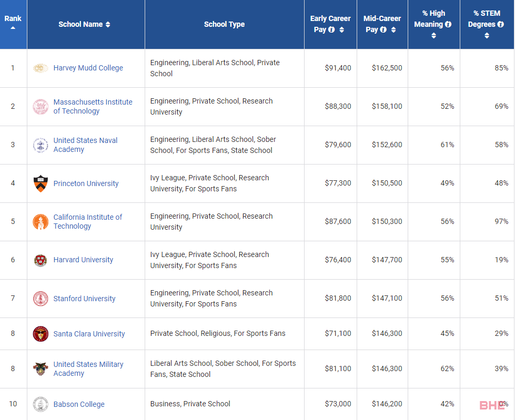The height and width of the screenshot is (420, 515).
Task: Click the MIT seal logo icon
Action: click(41, 107)
